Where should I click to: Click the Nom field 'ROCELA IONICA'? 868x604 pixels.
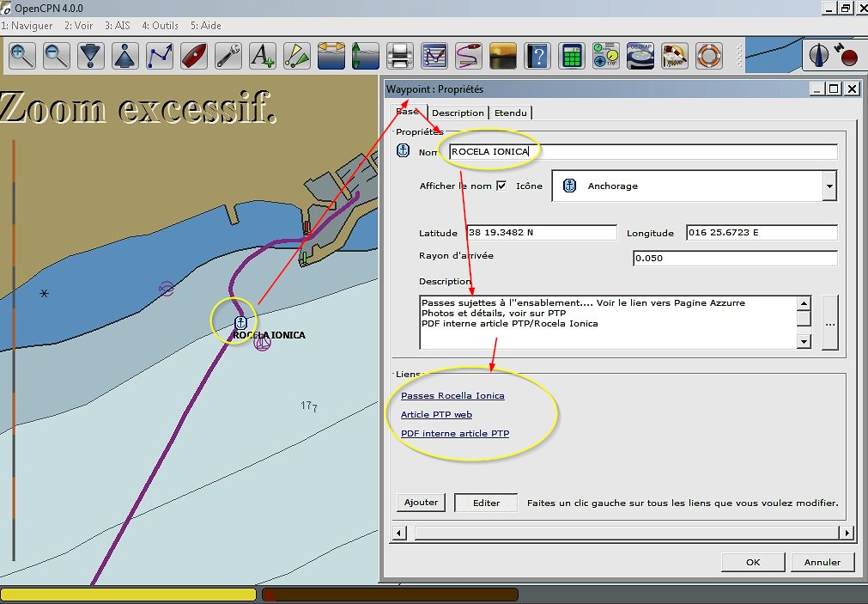pyautogui.click(x=643, y=152)
